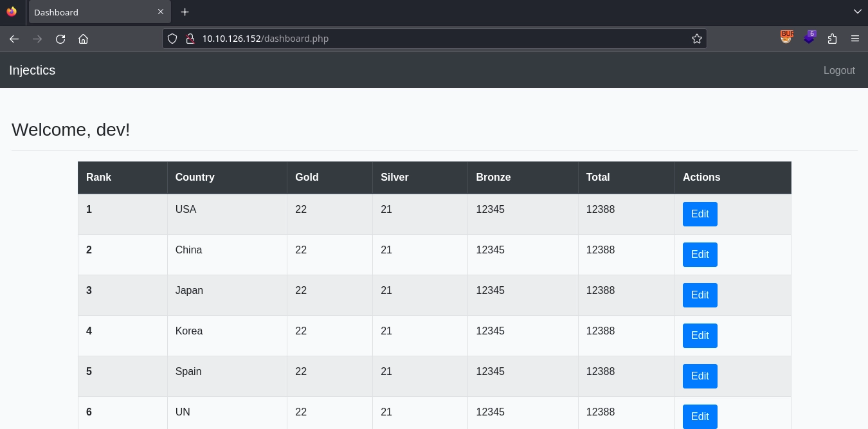Bookmark this page with the star icon

coord(696,39)
